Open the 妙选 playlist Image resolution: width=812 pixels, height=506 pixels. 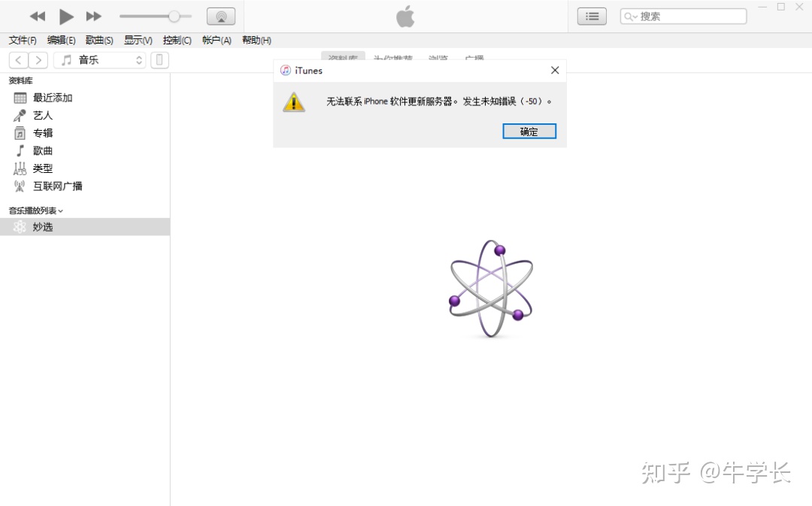pyautogui.click(x=43, y=226)
